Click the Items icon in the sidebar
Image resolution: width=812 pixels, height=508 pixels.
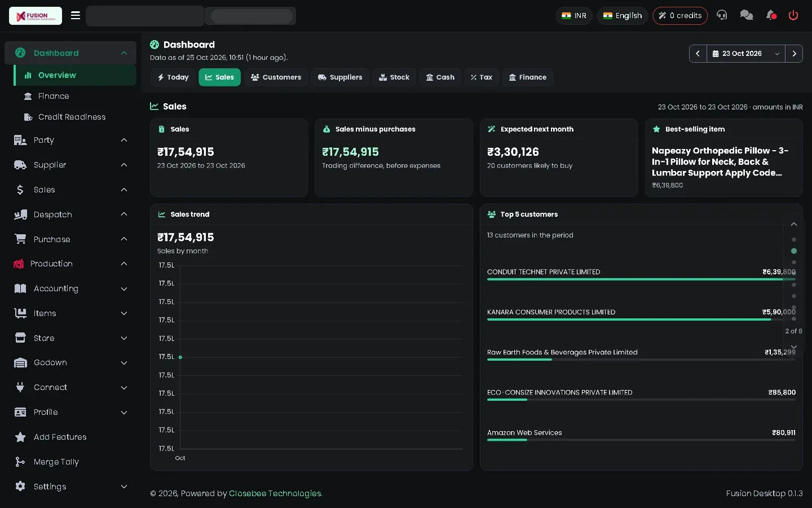[20, 313]
